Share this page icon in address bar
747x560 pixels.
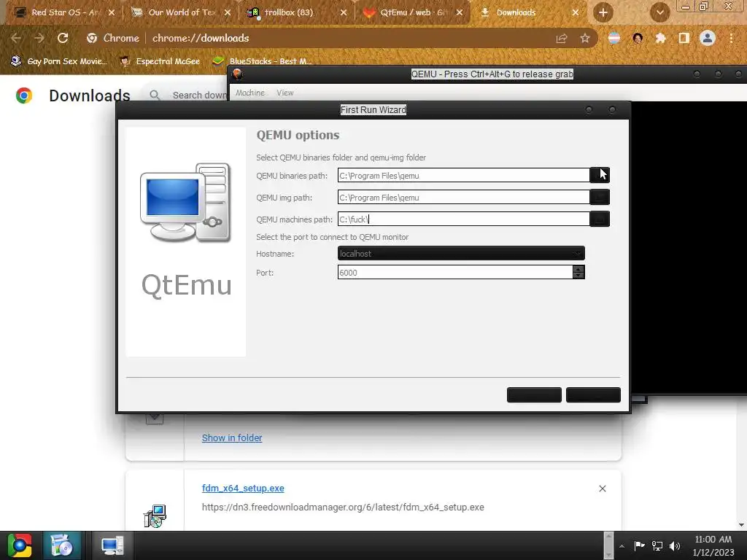(562, 38)
